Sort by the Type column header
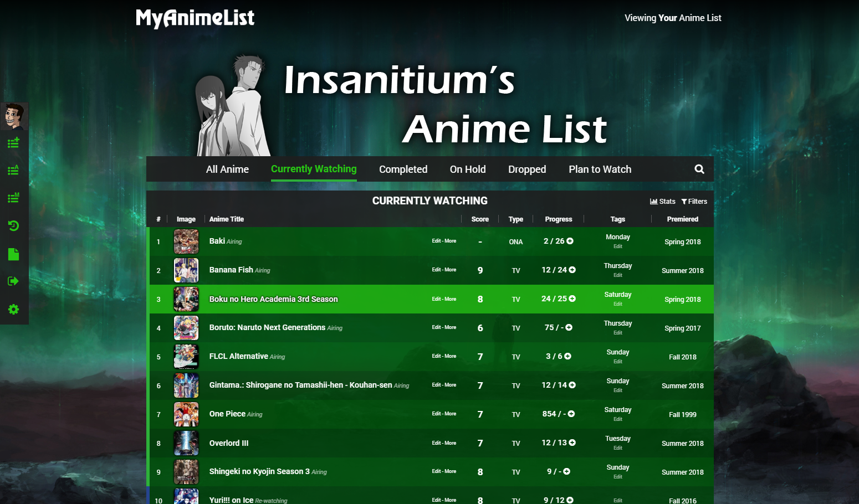 pos(516,219)
